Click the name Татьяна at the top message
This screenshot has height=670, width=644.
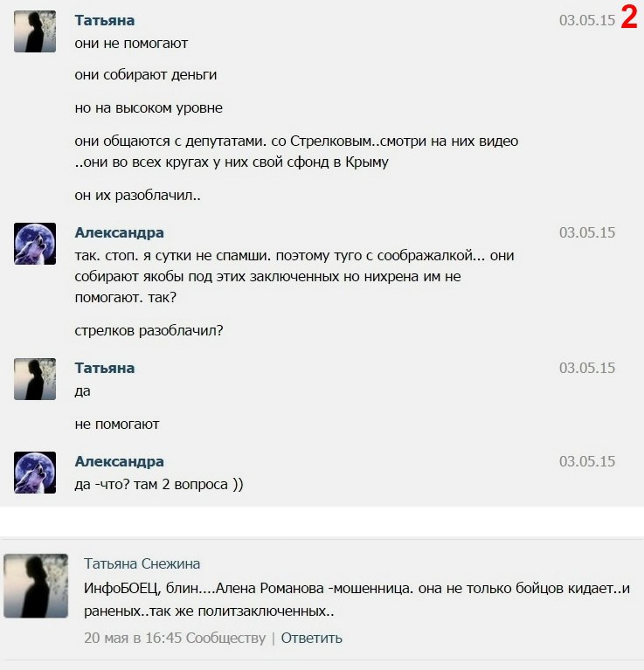(105, 20)
